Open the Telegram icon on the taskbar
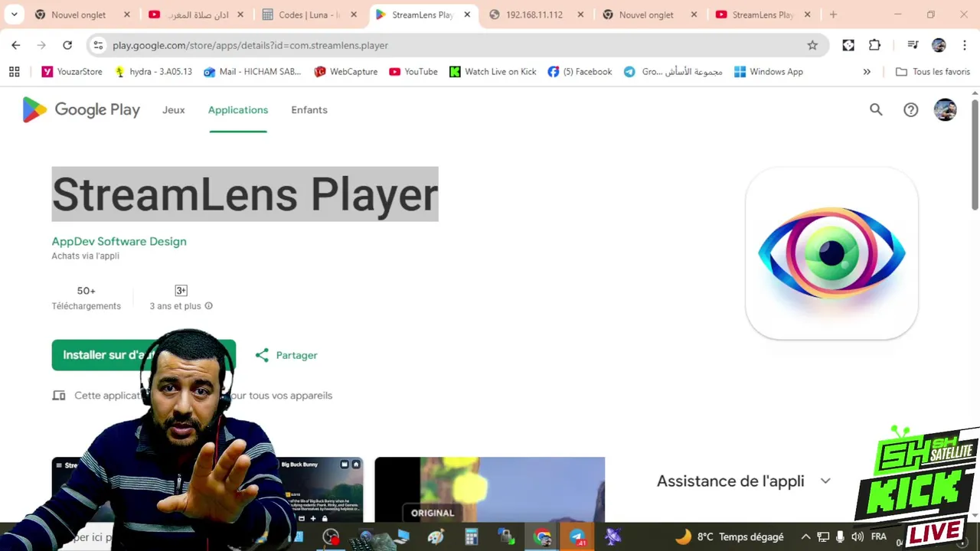The height and width of the screenshot is (551, 980). click(x=577, y=537)
